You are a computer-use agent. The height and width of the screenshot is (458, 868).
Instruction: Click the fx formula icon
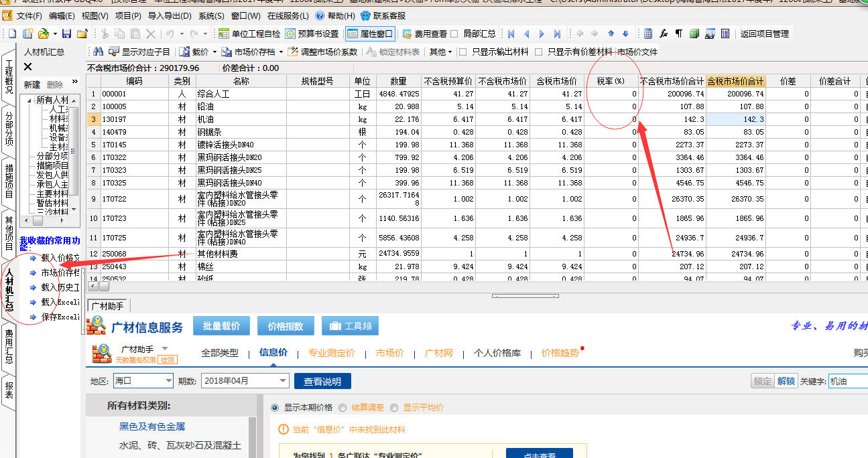[664, 33]
